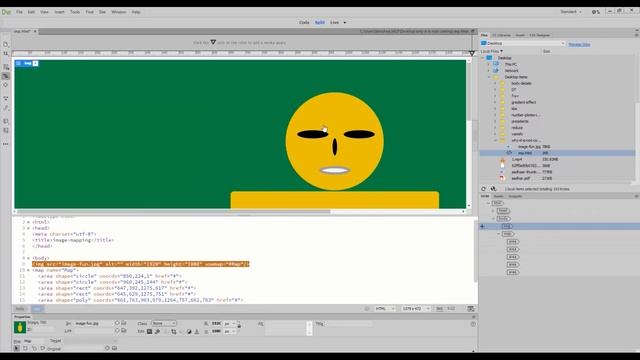Click the design view horizontal scrollbar

coord(173,211)
